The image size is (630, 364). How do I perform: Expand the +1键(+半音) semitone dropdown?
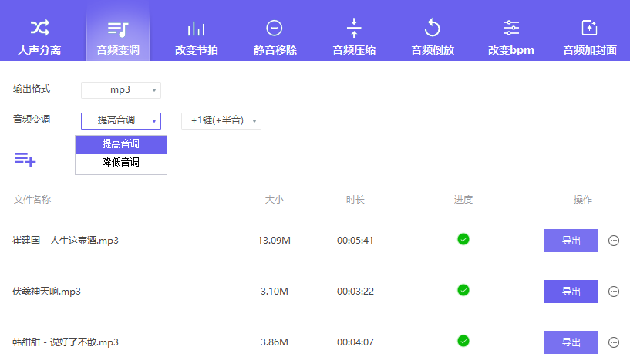(x=221, y=120)
